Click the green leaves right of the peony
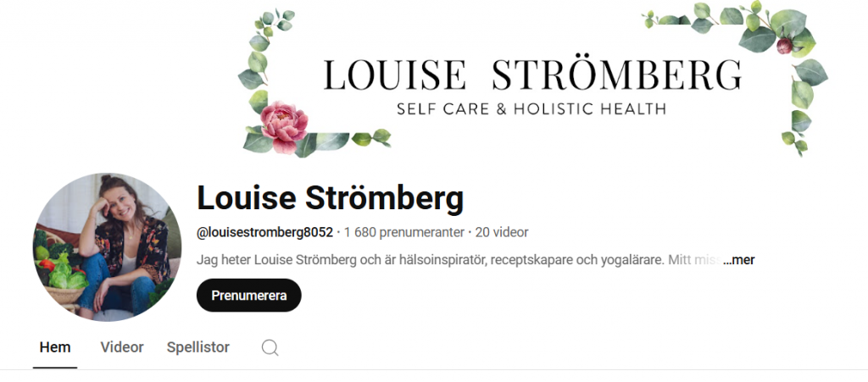The image size is (868, 382). tap(344, 141)
